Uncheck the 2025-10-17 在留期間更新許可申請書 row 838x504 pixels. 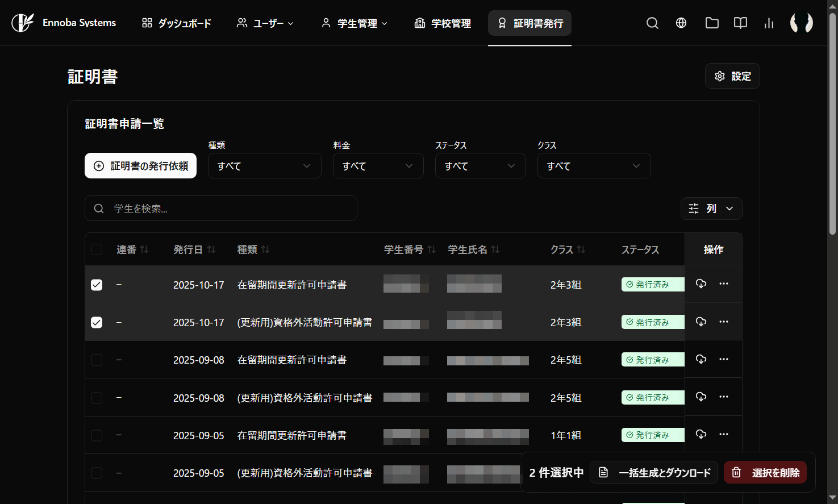[x=97, y=285]
